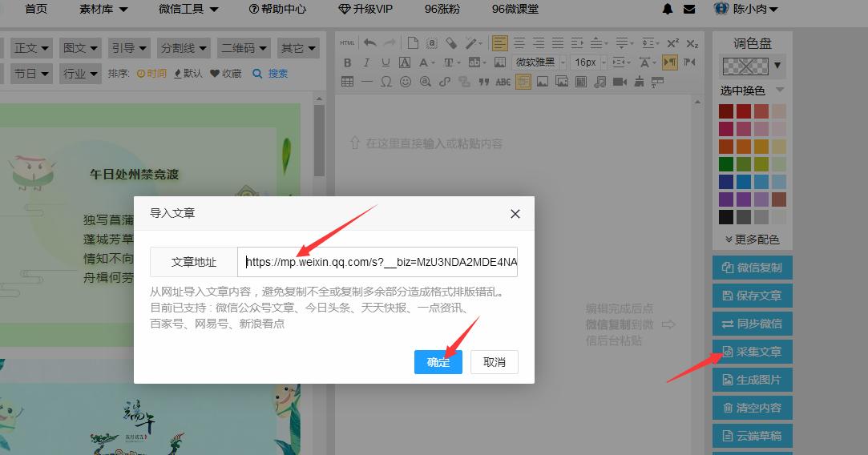Right-align the text
Image resolution: width=868 pixels, height=455 pixels.
point(539,42)
